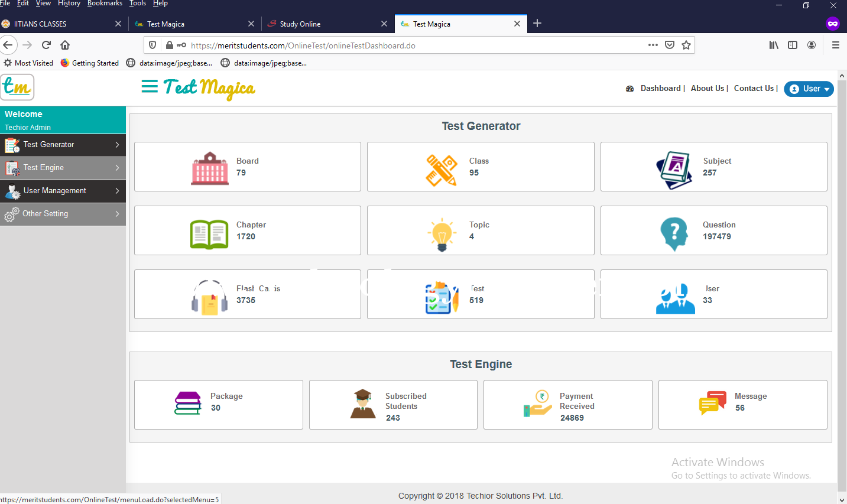The height and width of the screenshot is (504, 847).
Task: Reload the current page
Action: (x=46, y=45)
